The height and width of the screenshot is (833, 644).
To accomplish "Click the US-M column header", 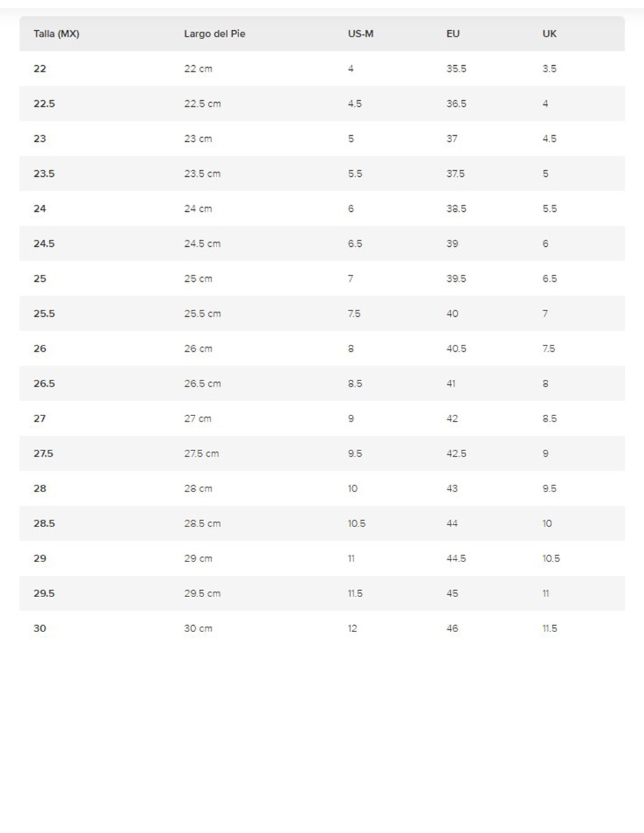I will 360,34.
